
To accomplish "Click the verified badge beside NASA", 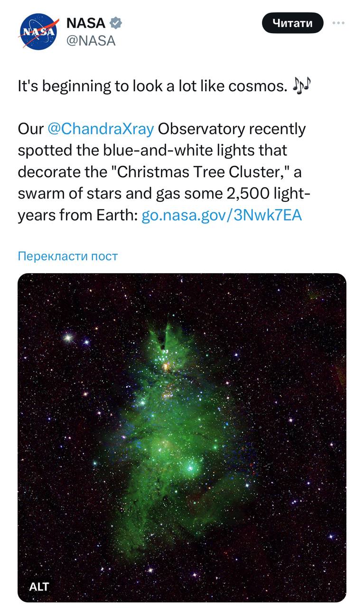I will click(116, 22).
